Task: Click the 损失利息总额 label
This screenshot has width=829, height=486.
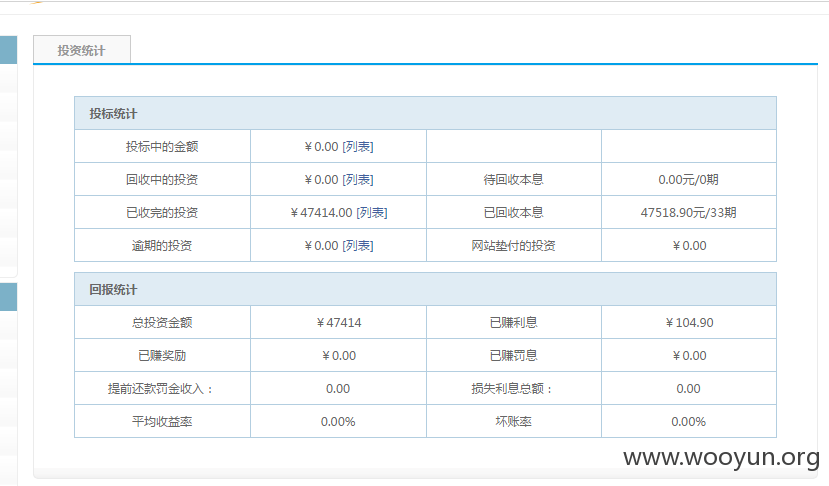Action: [512, 389]
